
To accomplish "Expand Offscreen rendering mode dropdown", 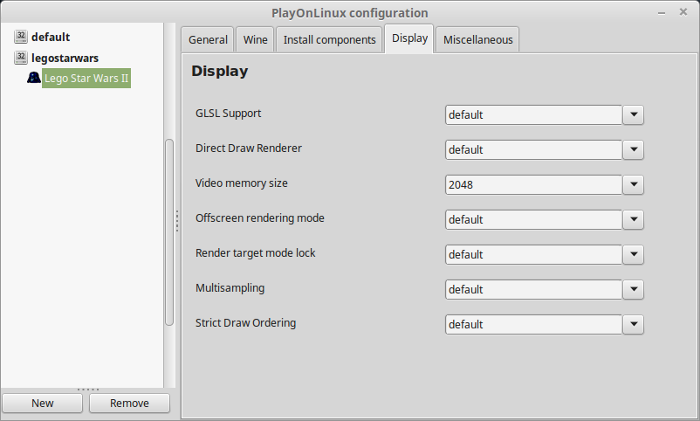I will click(x=633, y=219).
